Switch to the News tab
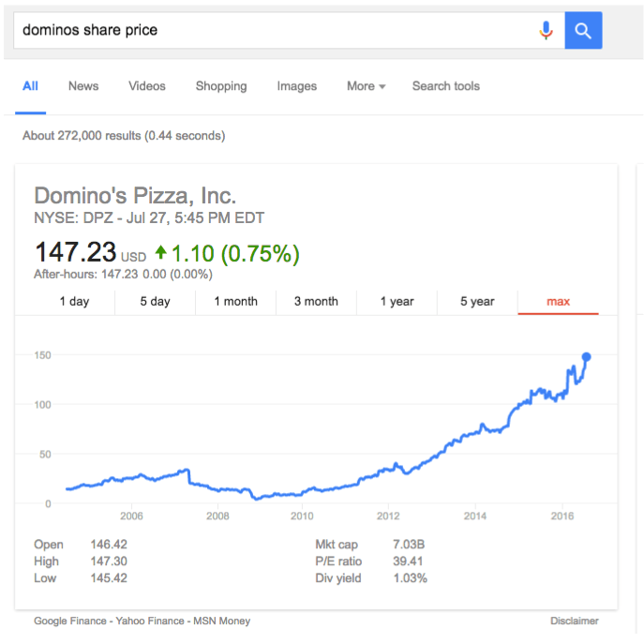644x644 pixels. click(x=83, y=86)
